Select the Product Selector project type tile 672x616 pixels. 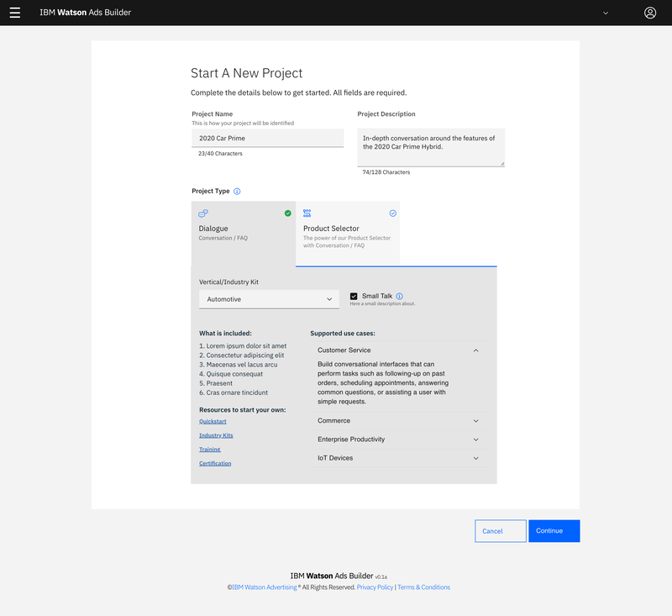pyautogui.click(x=347, y=233)
